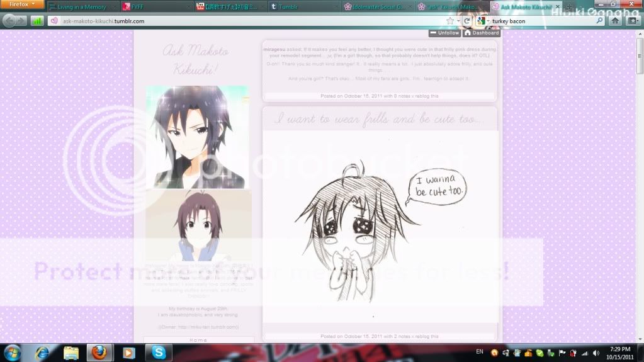
Task: Click the Firefox back arrow button
Action: [x=10, y=21]
